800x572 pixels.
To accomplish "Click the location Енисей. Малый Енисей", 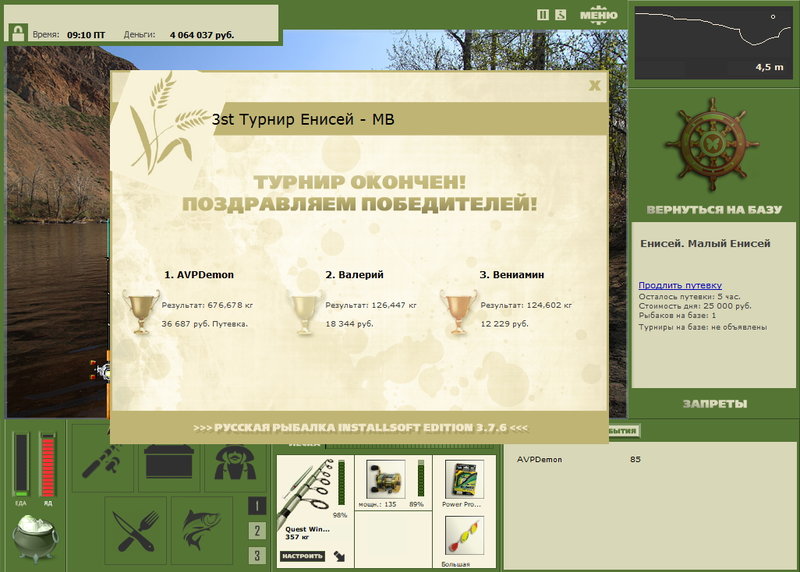I will point(705,243).
